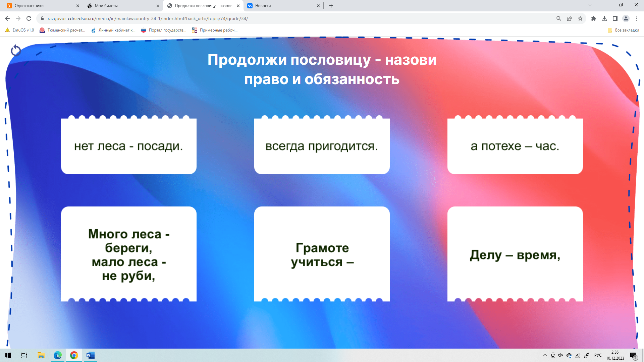Screen dimensions: 644x362
Task: Select the card 'а потехе – час.'
Action: click(515, 146)
